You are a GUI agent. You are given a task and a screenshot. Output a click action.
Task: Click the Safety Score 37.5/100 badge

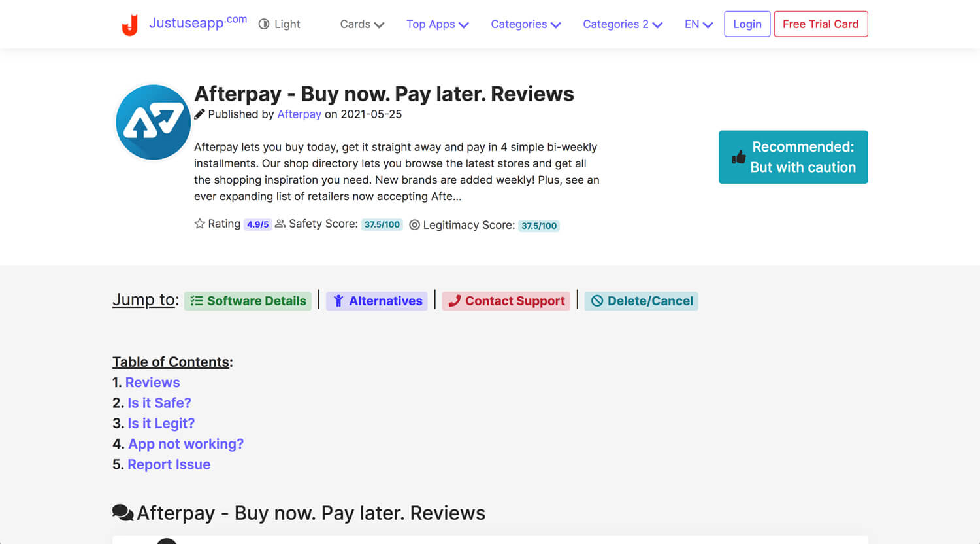point(382,224)
